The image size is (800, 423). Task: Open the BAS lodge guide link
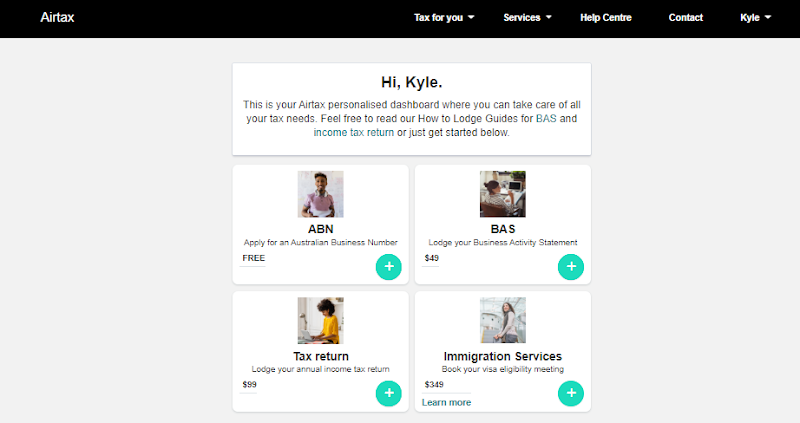546,118
